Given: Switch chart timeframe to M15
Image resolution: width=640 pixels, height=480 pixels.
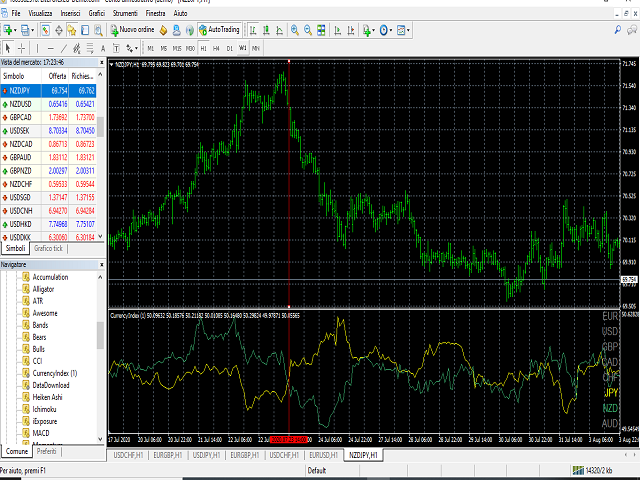Looking at the screenshot, I should (x=177, y=47).
